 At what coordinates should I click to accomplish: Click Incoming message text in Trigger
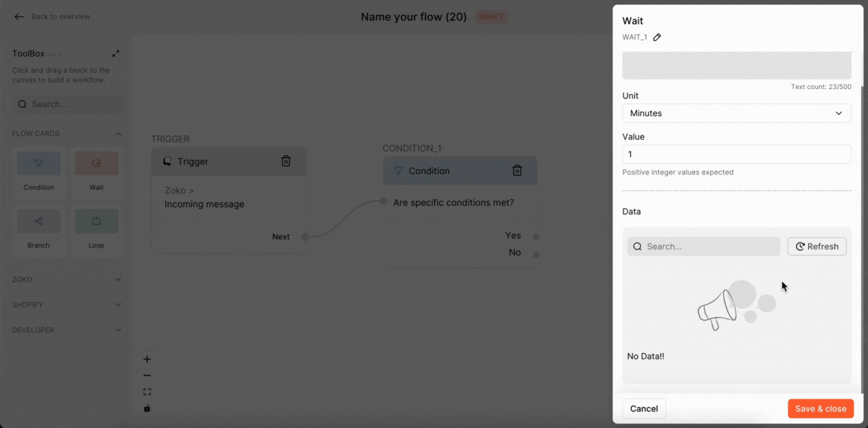pos(204,204)
